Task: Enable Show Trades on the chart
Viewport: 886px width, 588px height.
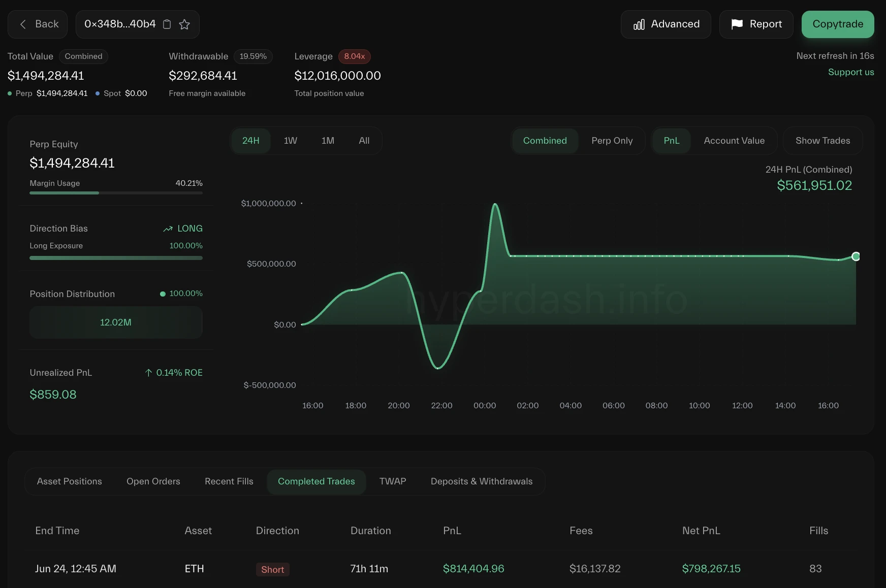Action: [x=822, y=141]
